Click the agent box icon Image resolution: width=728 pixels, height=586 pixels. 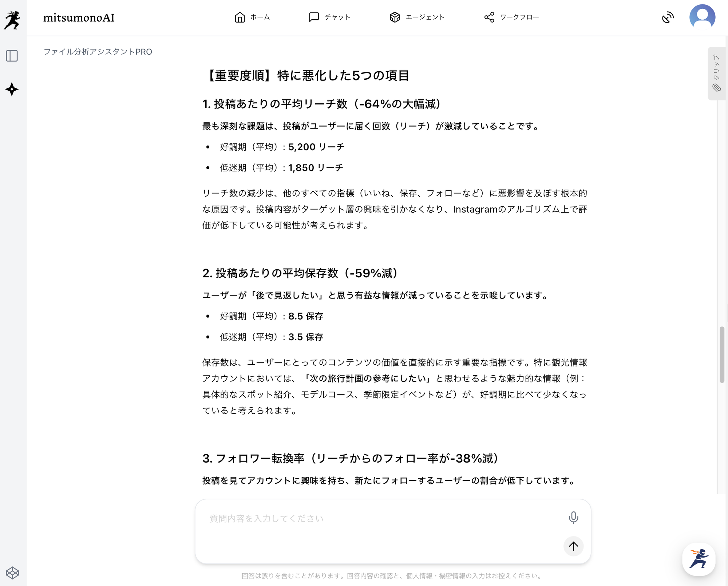(x=395, y=17)
